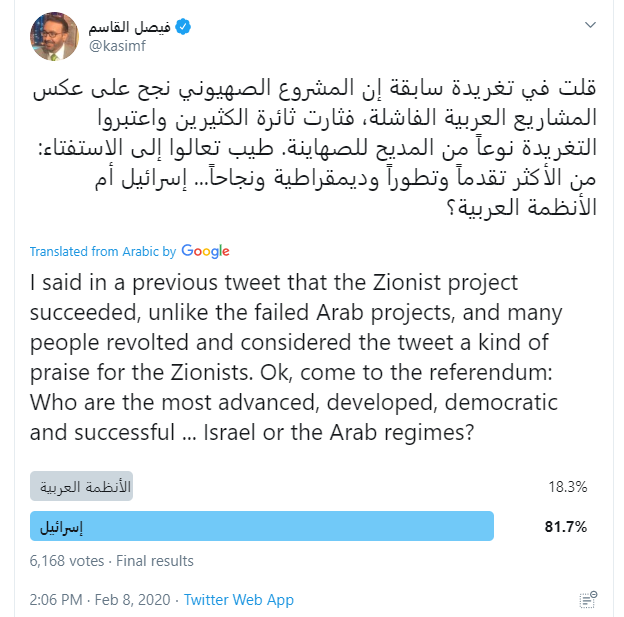
Task: Click the 18.3% poll percentage
Action: click(x=567, y=487)
